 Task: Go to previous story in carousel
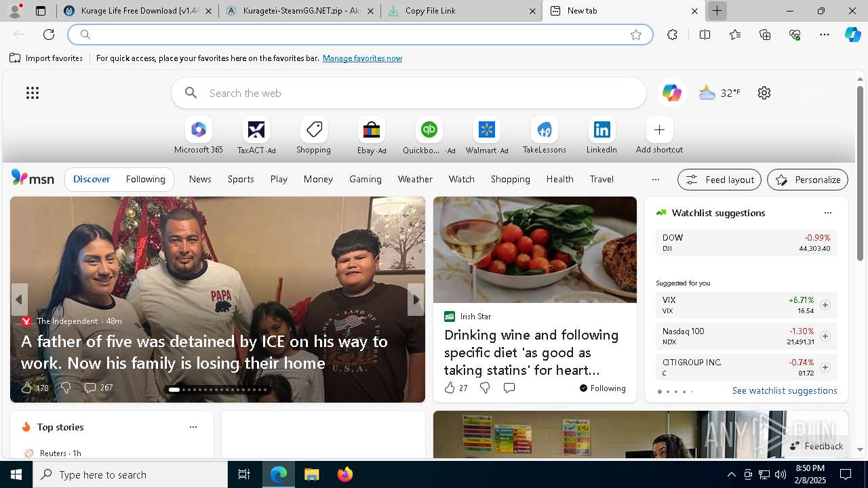[x=19, y=300]
